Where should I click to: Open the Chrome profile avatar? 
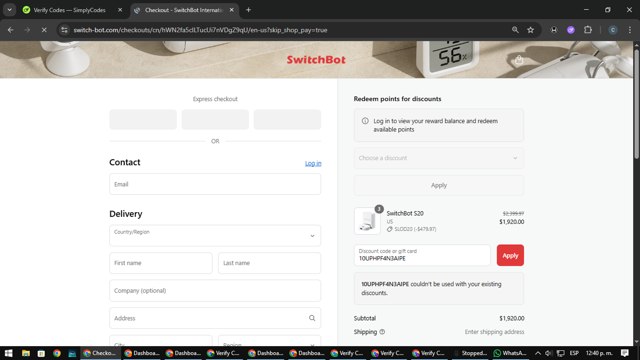[613, 30]
